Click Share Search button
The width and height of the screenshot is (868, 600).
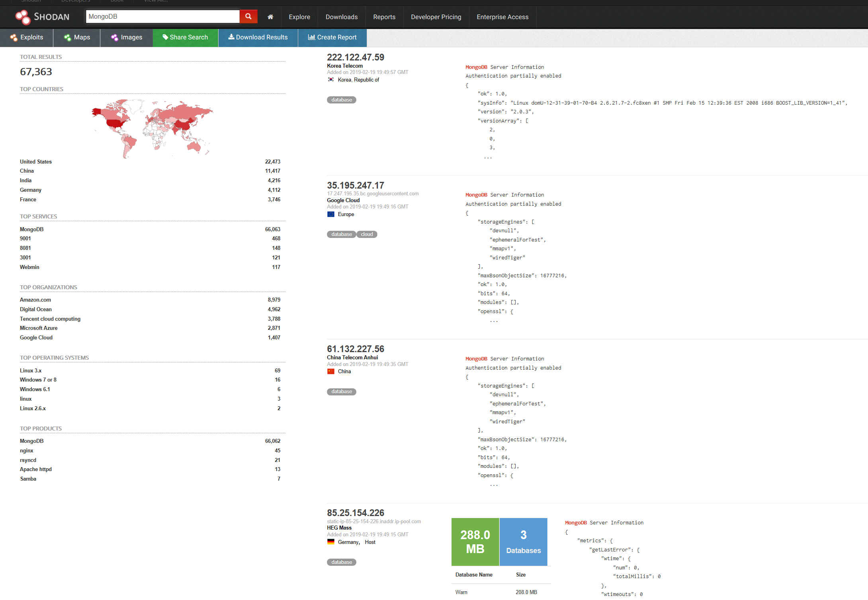[x=186, y=37]
